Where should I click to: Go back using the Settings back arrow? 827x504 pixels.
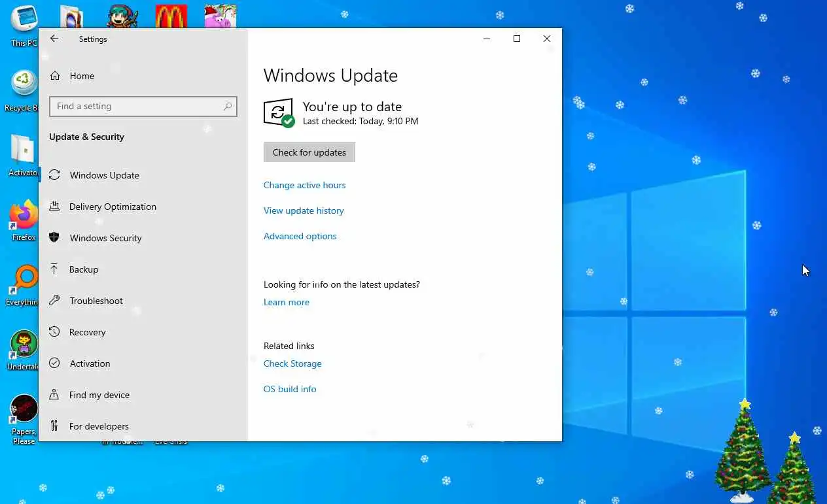click(x=54, y=39)
